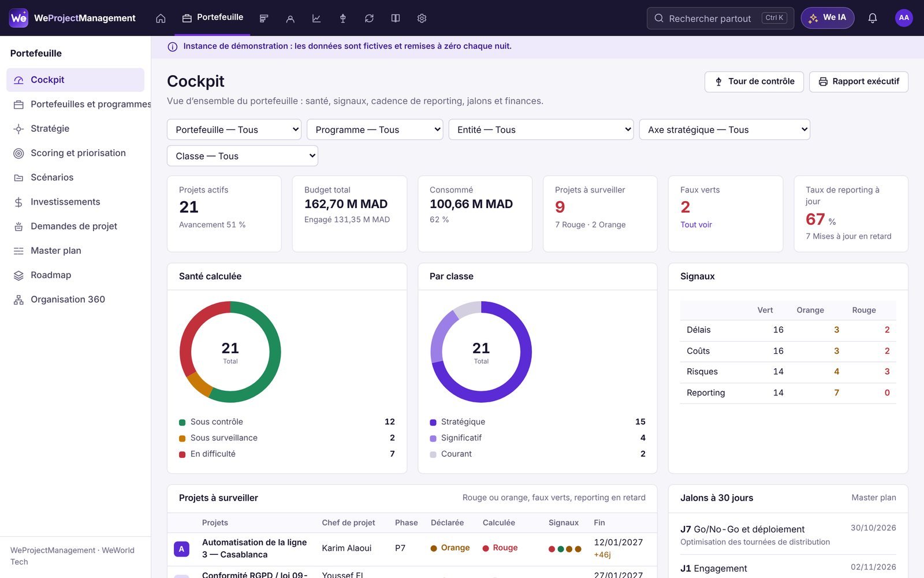Open the notifications bell
The height and width of the screenshot is (578, 924).
pos(873,18)
